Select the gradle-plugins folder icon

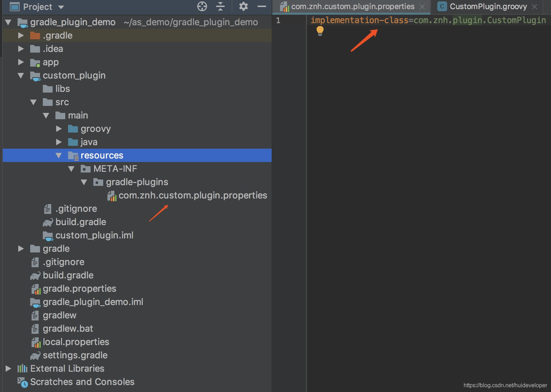tap(98, 182)
